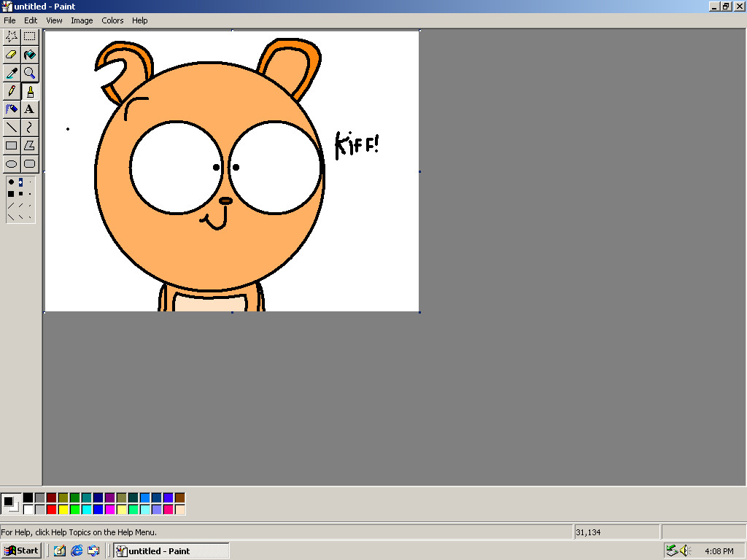The height and width of the screenshot is (560, 747).
Task: Choose the smallest square brush shape
Action: click(30, 194)
